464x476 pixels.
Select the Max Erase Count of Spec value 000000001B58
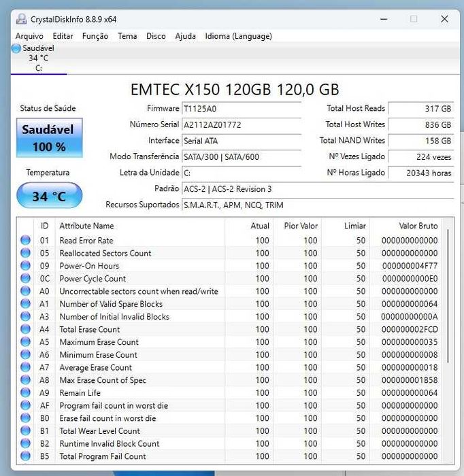point(410,380)
